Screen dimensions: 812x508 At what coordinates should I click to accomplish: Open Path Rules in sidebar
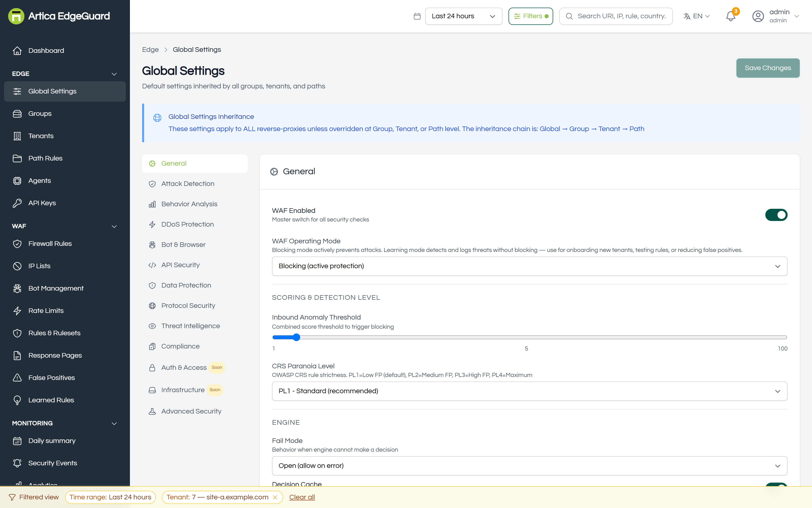(65, 158)
